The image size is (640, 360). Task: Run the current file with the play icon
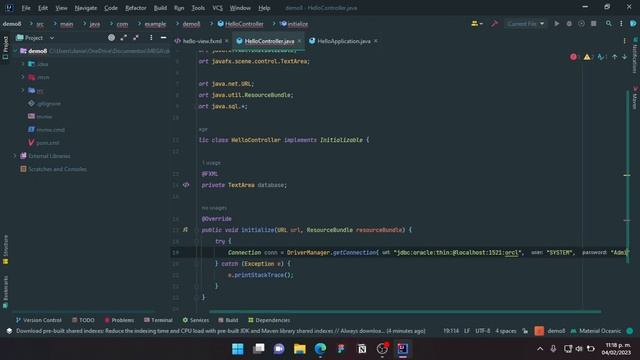pyautogui.click(x=556, y=24)
